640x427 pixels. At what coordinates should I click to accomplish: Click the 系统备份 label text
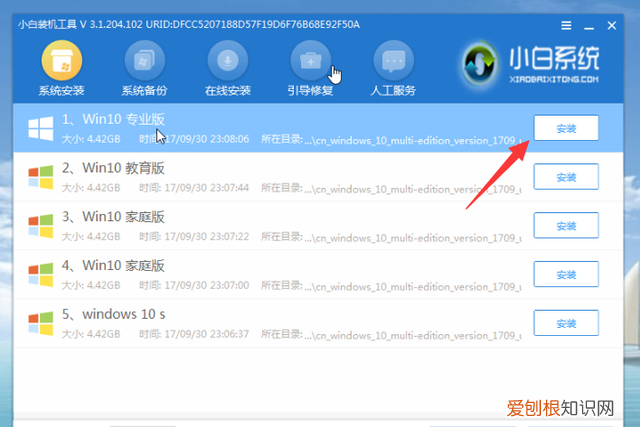(x=144, y=91)
